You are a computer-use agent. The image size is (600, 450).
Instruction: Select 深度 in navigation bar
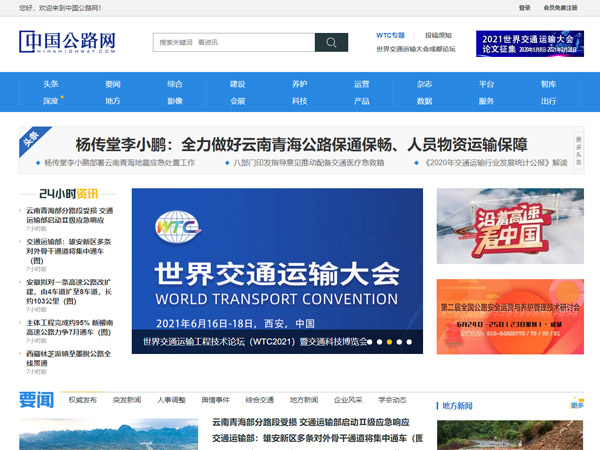(51, 101)
